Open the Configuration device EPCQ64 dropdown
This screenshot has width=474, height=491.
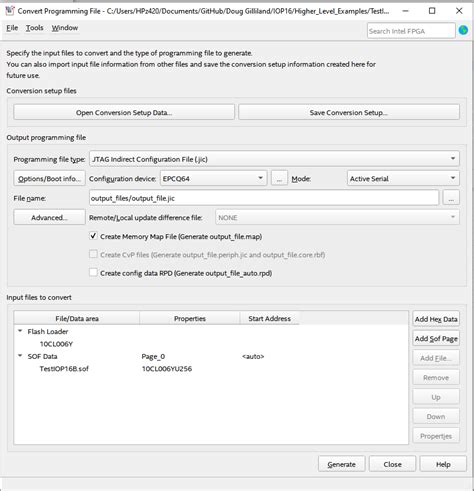[x=213, y=178]
